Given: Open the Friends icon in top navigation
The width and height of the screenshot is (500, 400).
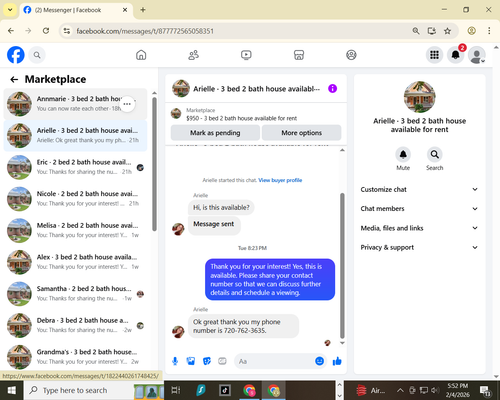Looking at the screenshot, I should tap(194, 55).
